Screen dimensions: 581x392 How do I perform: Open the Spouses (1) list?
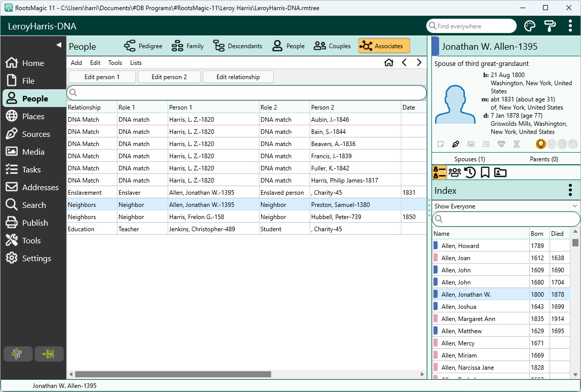coord(469,159)
